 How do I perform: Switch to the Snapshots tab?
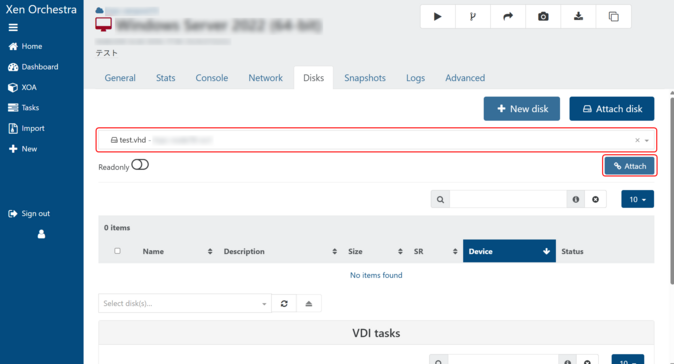click(x=365, y=78)
